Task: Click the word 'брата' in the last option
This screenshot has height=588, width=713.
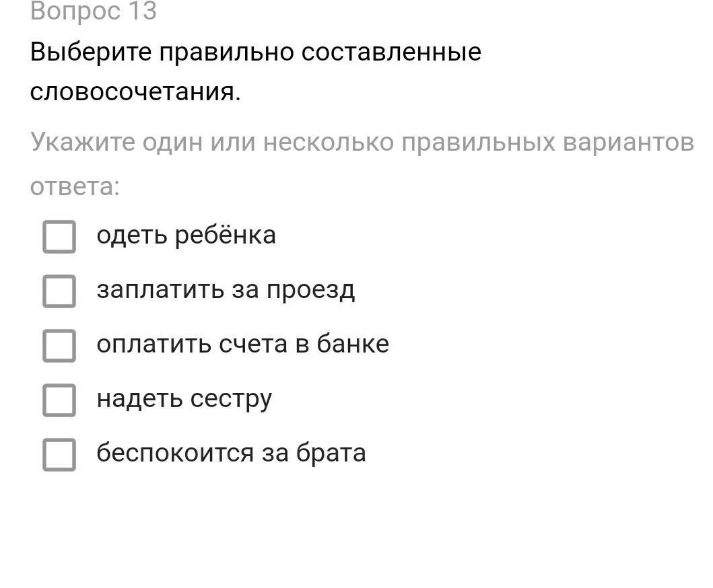Action: coord(331,453)
